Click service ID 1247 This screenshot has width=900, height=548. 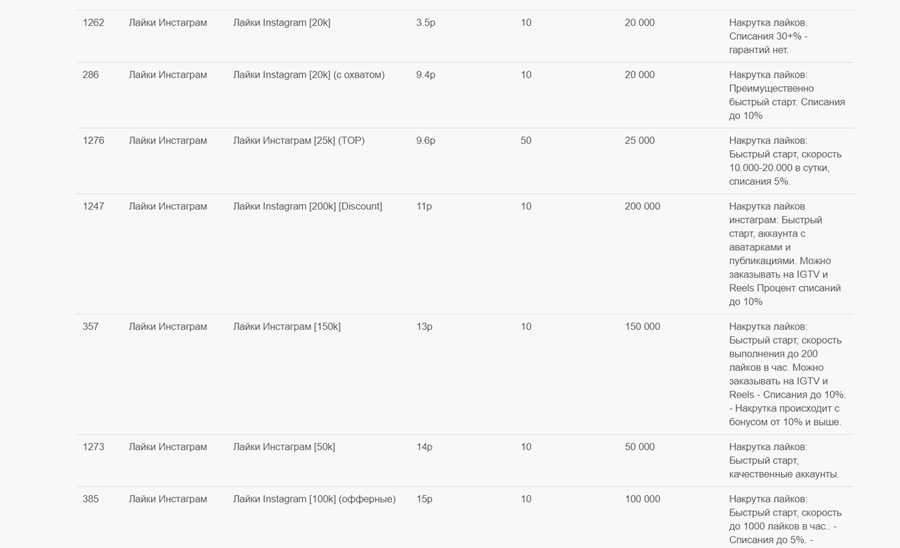pos(93,207)
